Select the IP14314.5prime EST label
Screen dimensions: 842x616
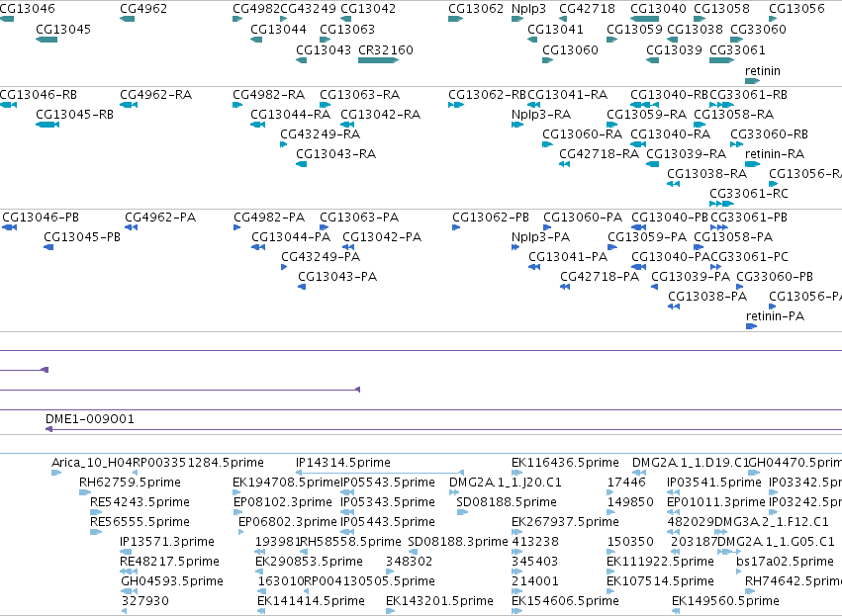(343, 463)
